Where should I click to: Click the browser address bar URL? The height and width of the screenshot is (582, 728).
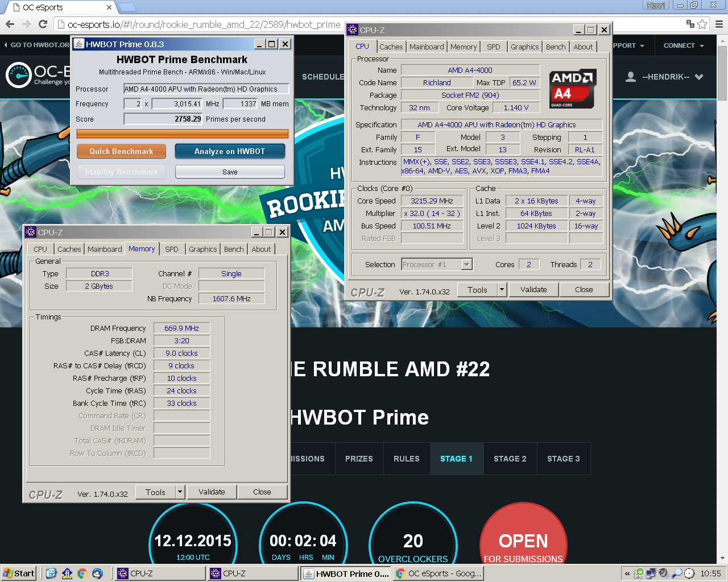click(204, 24)
